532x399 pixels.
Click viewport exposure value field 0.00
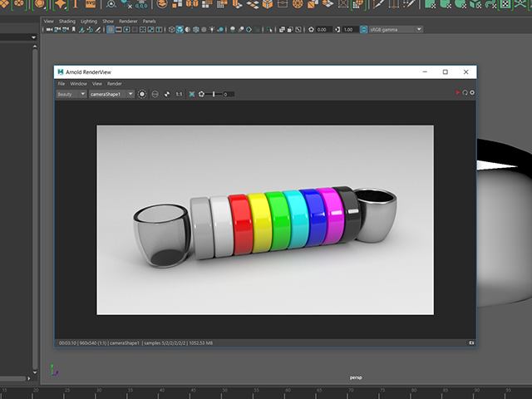click(x=323, y=30)
